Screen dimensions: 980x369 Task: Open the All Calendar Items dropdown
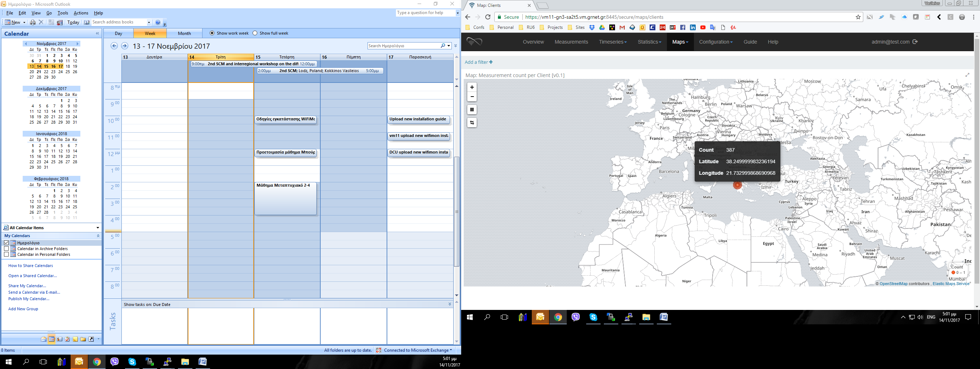click(98, 228)
